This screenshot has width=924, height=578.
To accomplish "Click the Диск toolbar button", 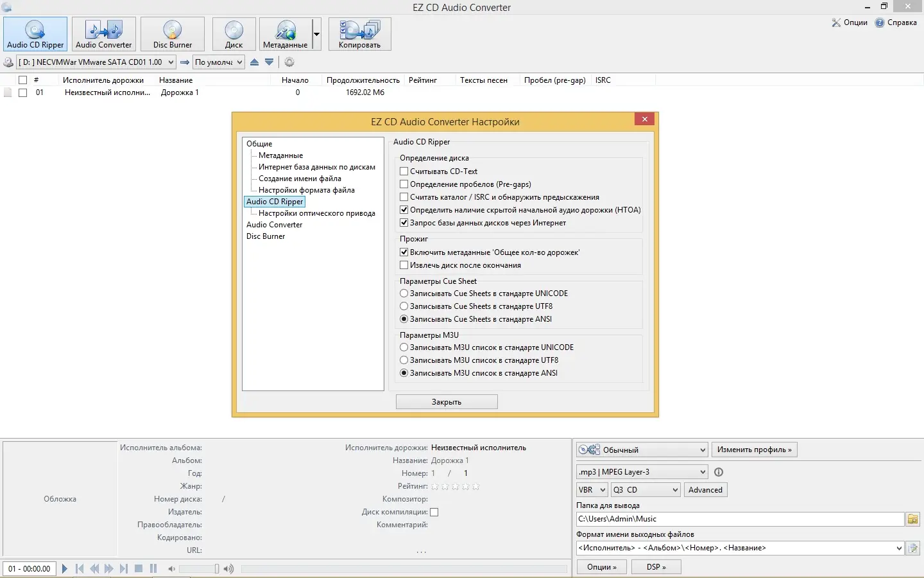I will [x=234, y=34].
